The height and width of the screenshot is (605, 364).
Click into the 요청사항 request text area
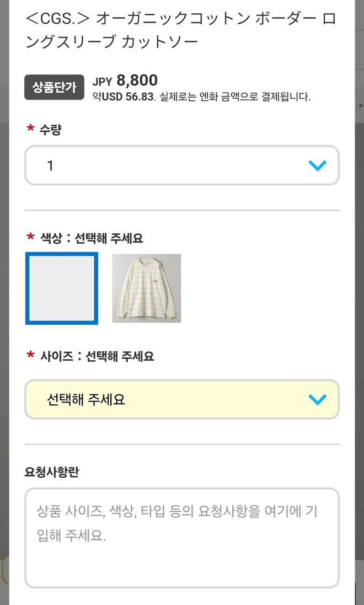click(181, 537)
